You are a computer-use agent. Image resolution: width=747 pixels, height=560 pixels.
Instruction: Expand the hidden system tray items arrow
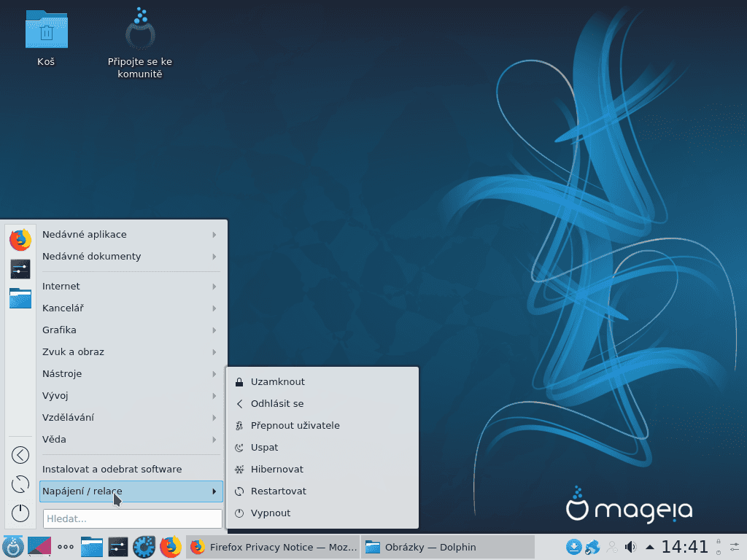[x=649, y=546]
